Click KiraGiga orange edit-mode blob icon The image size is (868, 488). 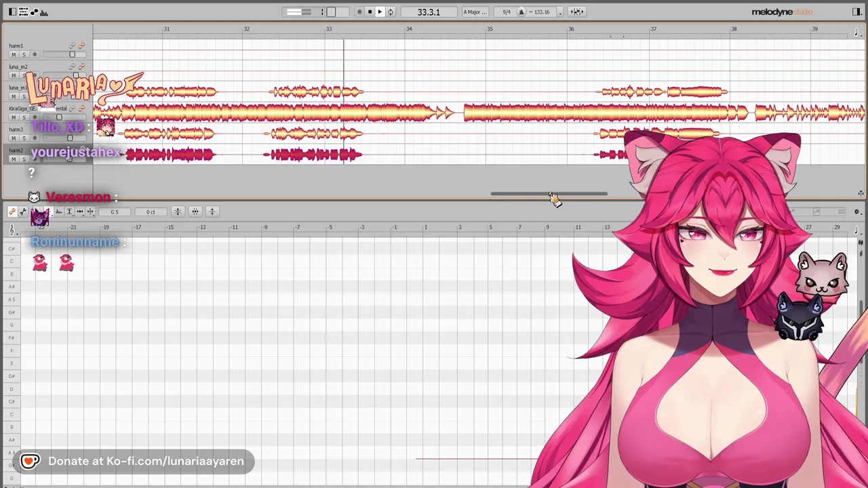point(81,108)
